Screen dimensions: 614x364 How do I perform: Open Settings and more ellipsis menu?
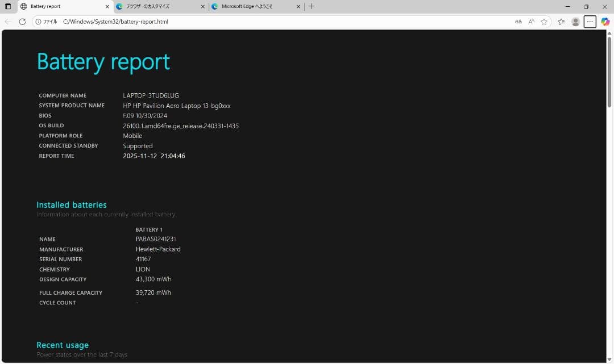[x=590, y=22]
